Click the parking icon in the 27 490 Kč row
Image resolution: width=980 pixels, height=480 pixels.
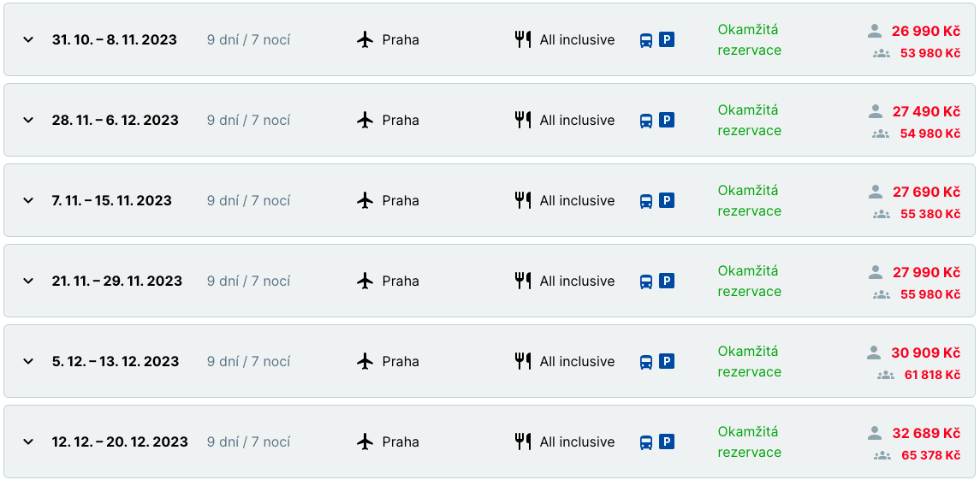[x=667, y=120]
